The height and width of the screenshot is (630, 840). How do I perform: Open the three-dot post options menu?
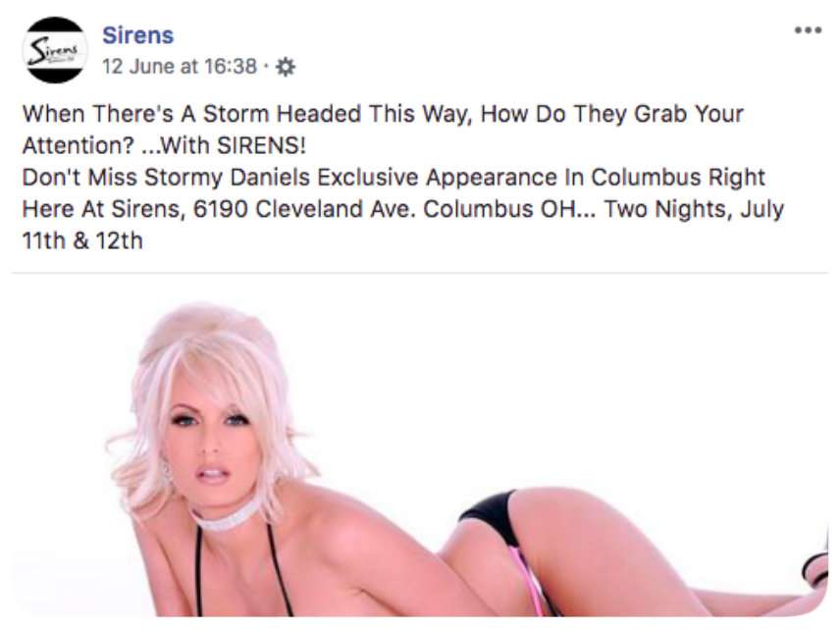click(x=808, y=30)
